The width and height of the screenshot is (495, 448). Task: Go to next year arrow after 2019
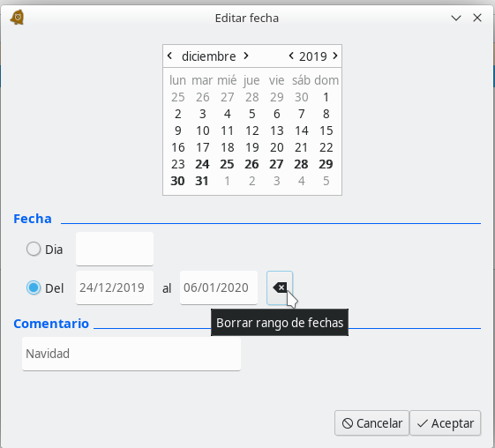[x=335, y=56]
